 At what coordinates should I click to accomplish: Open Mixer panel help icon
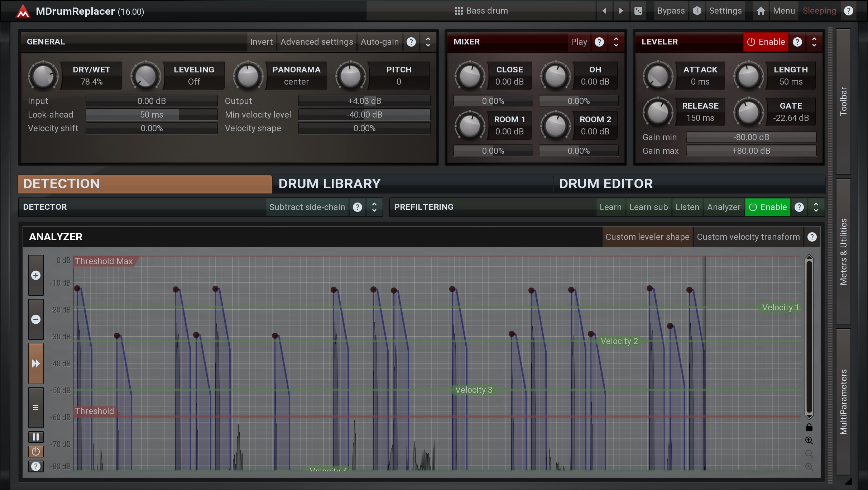tap(599, 42)
